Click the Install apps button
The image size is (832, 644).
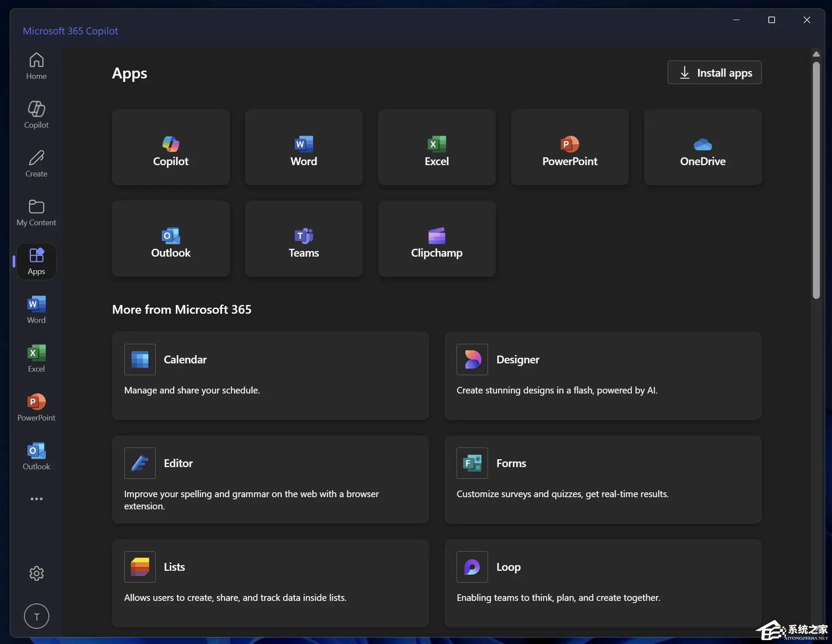click(x=714, y=72)
